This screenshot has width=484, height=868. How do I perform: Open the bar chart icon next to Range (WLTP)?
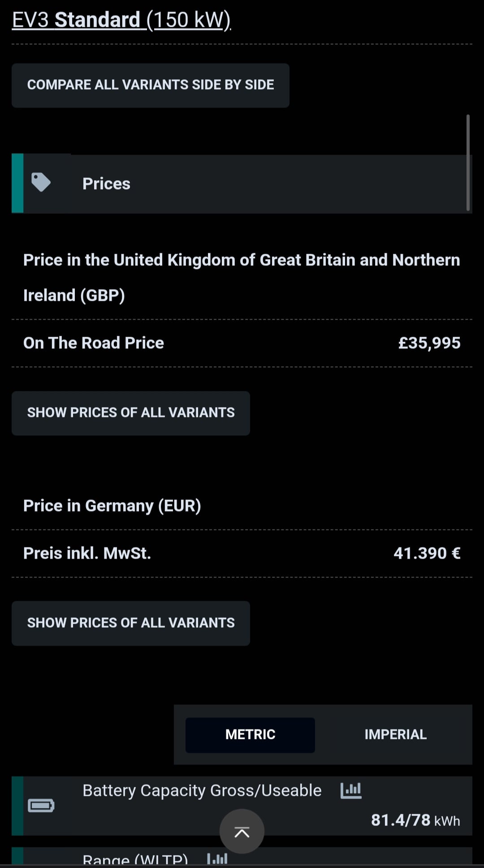pyautogui.click(x=217, y=858)
